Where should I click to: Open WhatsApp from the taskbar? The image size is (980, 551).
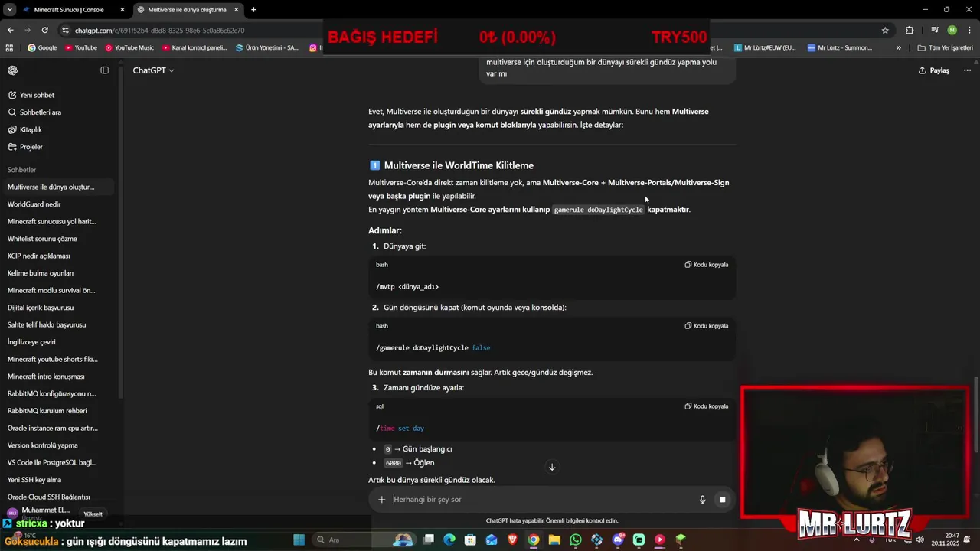(576, 540)
